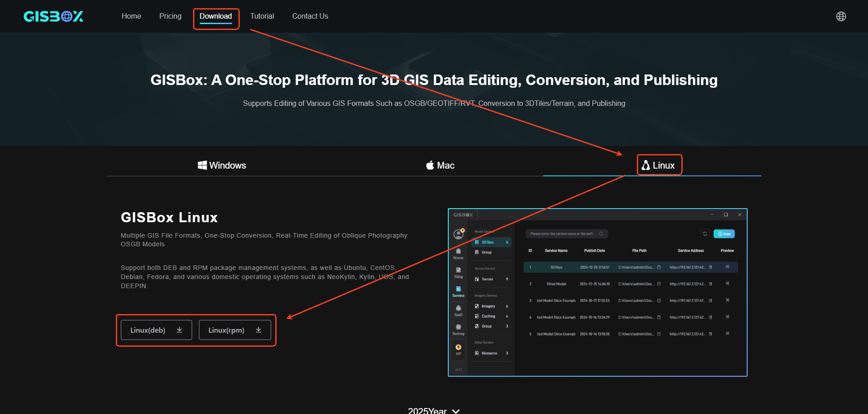Click the service name search field

[562, 234]
